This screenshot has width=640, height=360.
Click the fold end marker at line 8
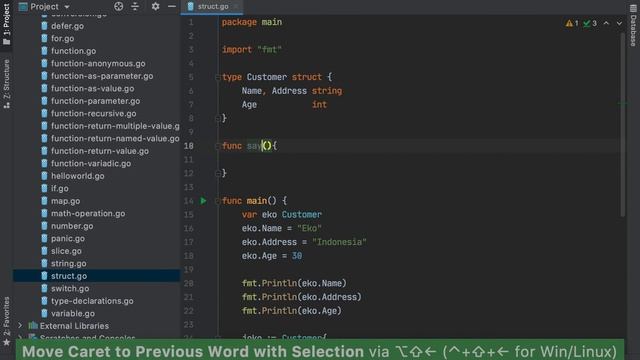218,118
